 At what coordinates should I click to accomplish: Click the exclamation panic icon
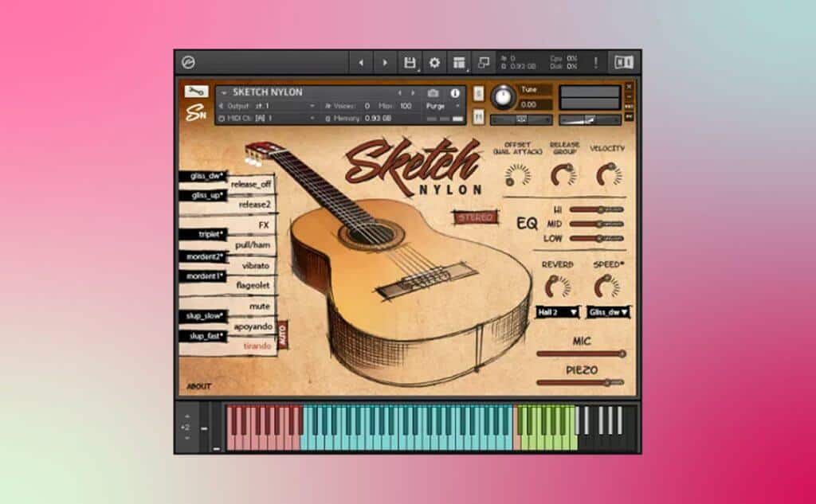[x=594, y=62]
